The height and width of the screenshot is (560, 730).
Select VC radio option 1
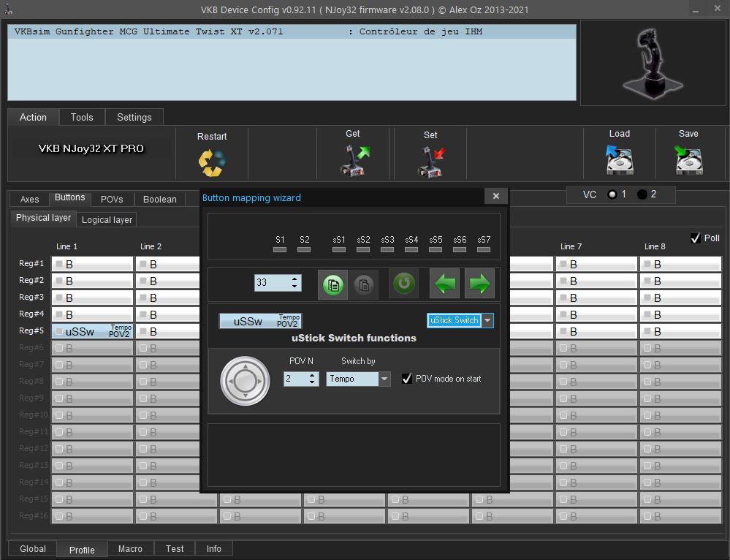612,194
